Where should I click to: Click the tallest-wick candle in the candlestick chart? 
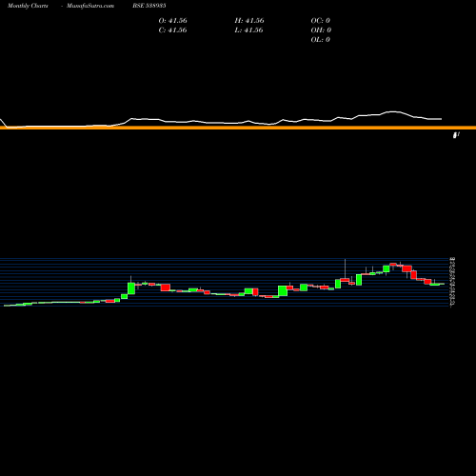click(x=345, y=270)
